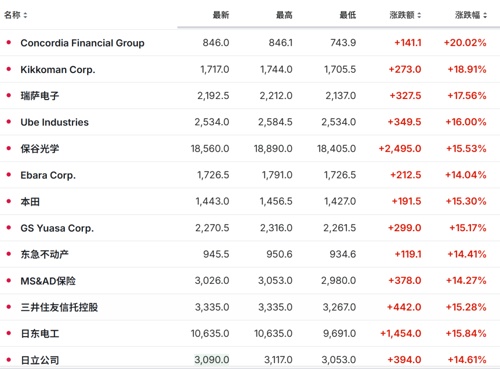
Task: Sort by 涨跌额 column arrows
Action: point(419,15)
